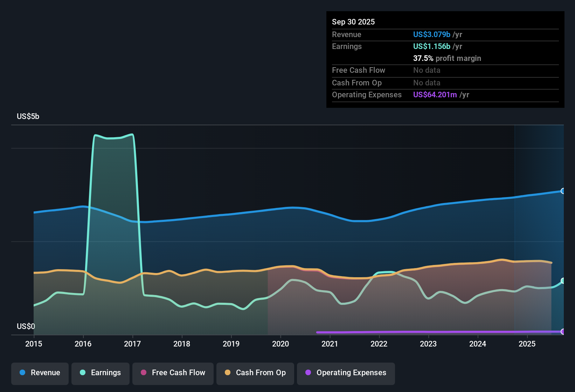The image size is (575, 392).
Task: Toggle the Revenue series visibility
Action: (x=40, y=373)
